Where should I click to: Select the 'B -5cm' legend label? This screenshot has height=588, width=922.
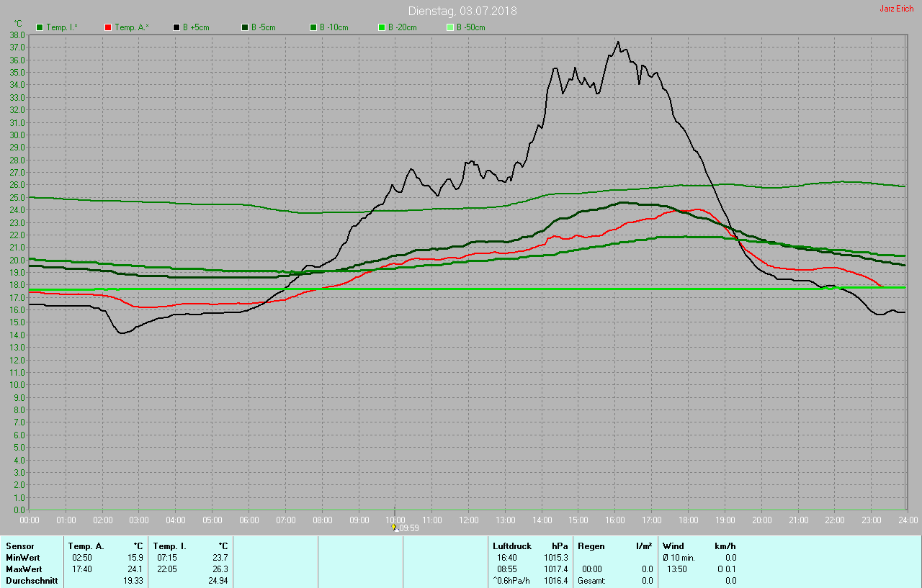click(x=264, y=27)
